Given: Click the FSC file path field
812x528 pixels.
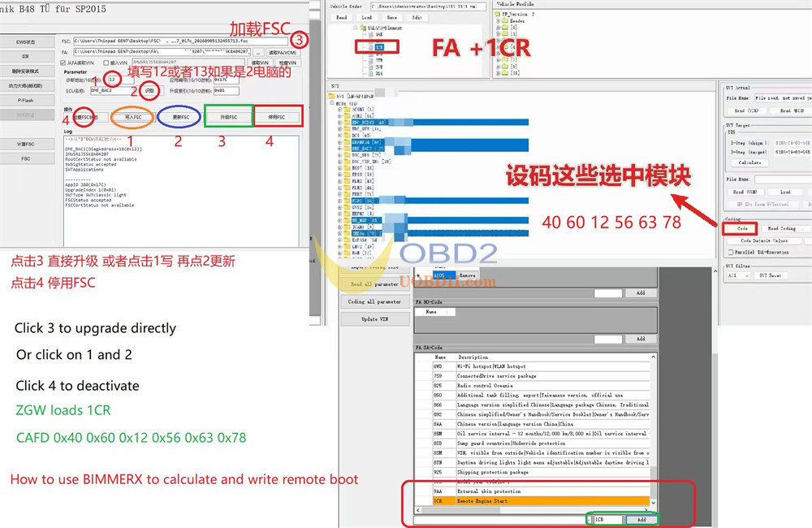Looking at the screenshot, I should click(x=180, y=41).
